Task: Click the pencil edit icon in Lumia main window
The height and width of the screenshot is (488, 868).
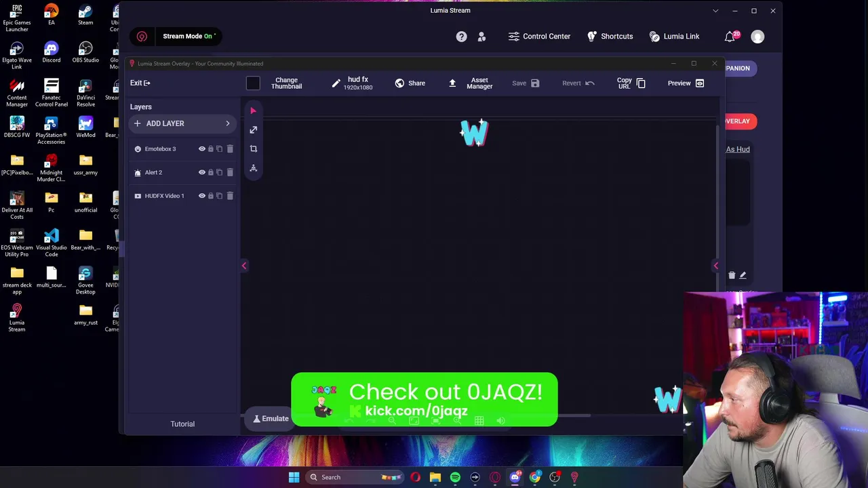Action: click(x=743, y=275)
